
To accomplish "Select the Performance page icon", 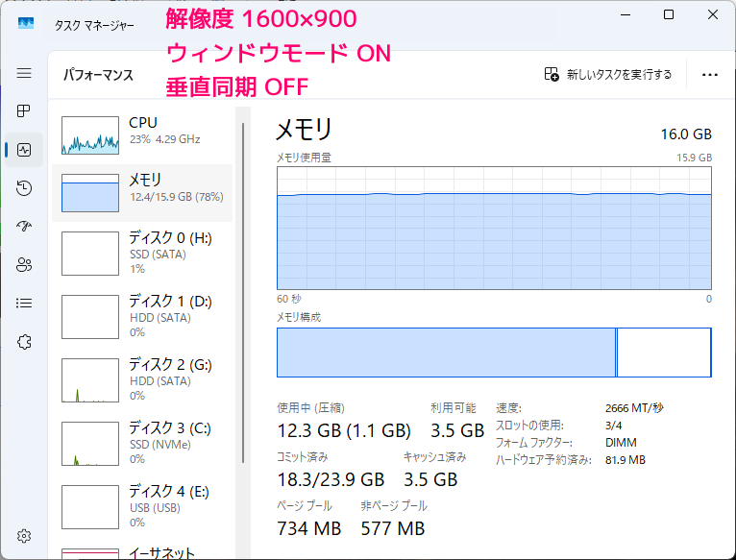I will tap(24, 150).
